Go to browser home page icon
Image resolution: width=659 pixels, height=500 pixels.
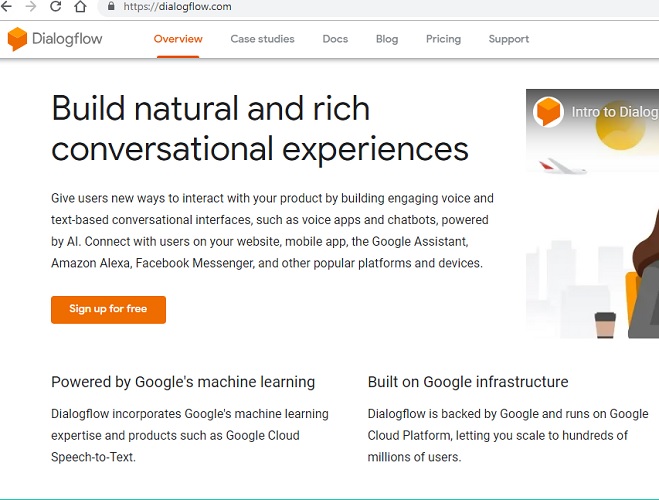tap(80, 6)
